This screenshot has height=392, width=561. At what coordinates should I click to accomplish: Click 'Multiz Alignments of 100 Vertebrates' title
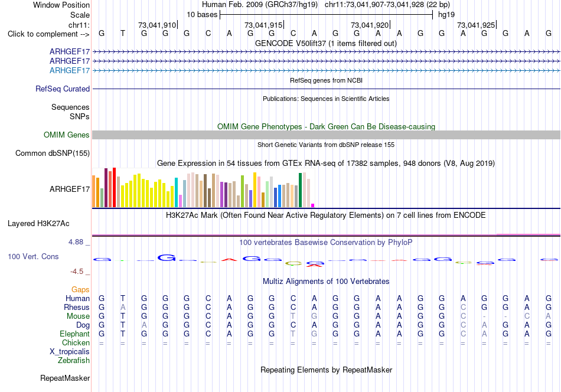[326, 282]
